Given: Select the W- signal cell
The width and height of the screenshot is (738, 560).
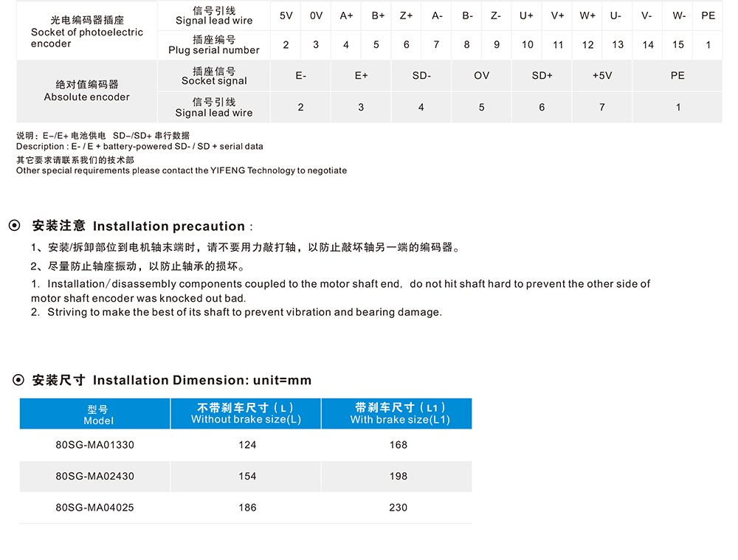Looking at the screenshot, I should click(679, 15).
